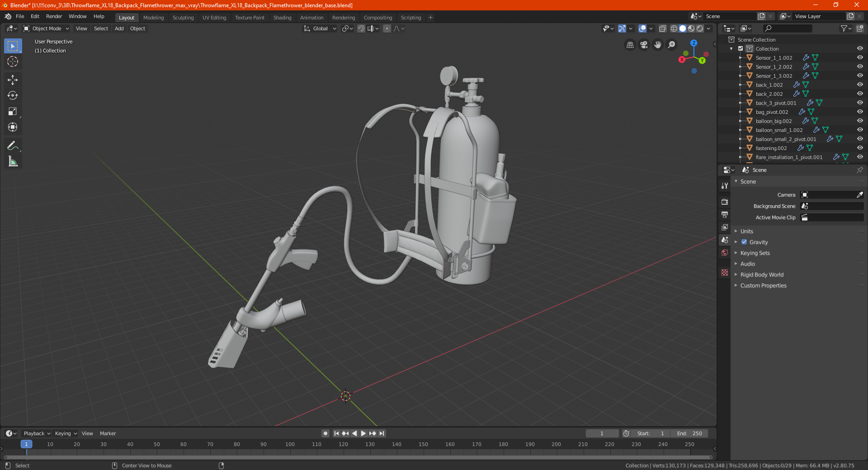Open the Output properties tab

725,215
